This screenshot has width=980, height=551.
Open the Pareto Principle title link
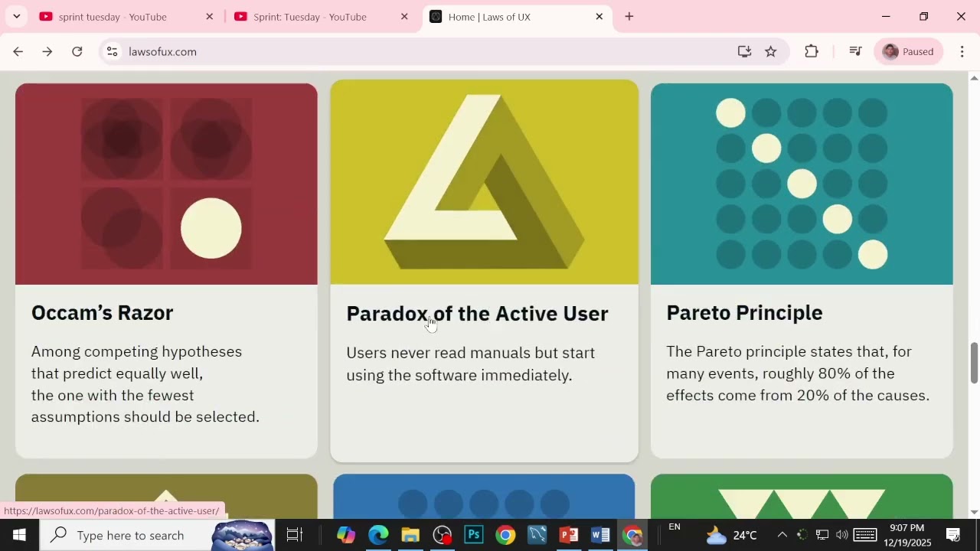pyautogui.click(x=744, y=313)
